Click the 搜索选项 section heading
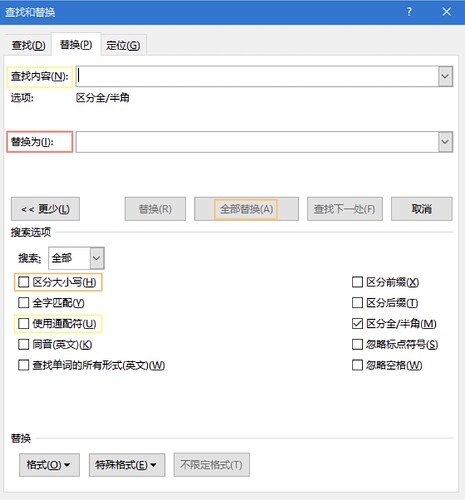 click(31, 232)
